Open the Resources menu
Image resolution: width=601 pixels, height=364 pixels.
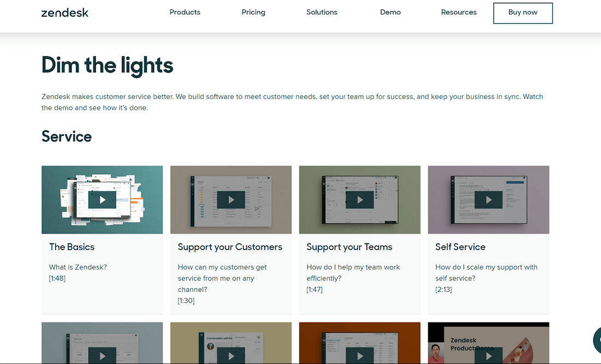click(459, 12)
